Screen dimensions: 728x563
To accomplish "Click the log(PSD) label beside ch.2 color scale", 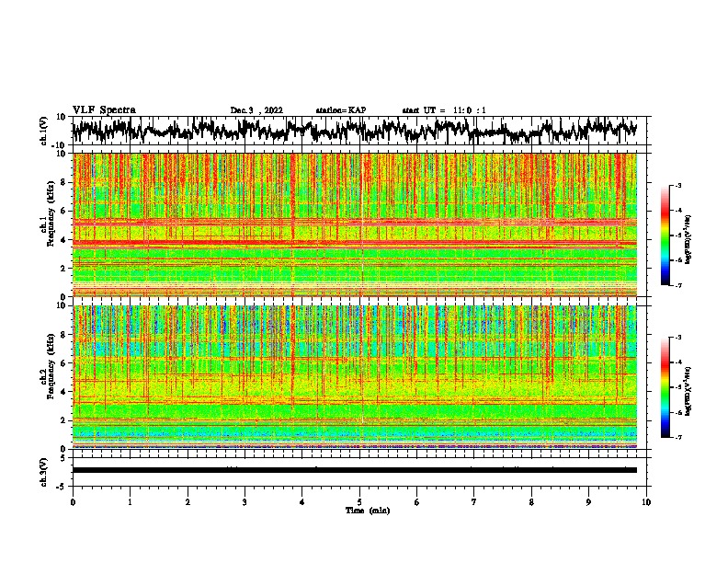I will coord(688,391).
